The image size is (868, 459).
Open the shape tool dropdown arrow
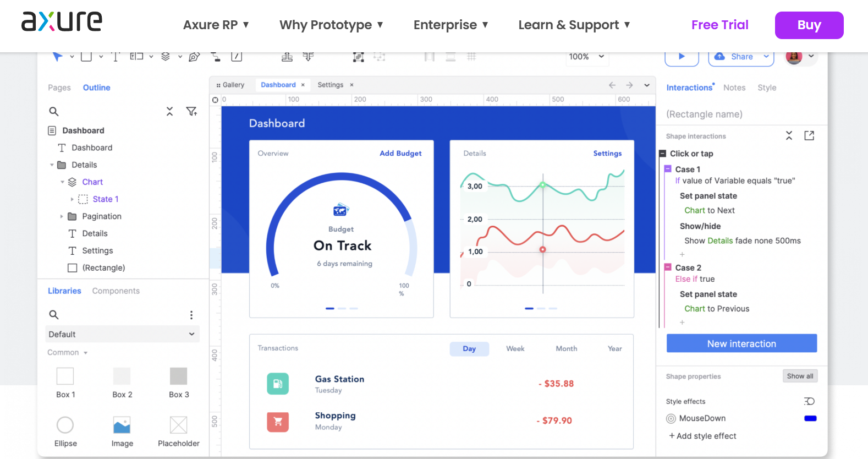pyautogui.click(x=101, y=57)
